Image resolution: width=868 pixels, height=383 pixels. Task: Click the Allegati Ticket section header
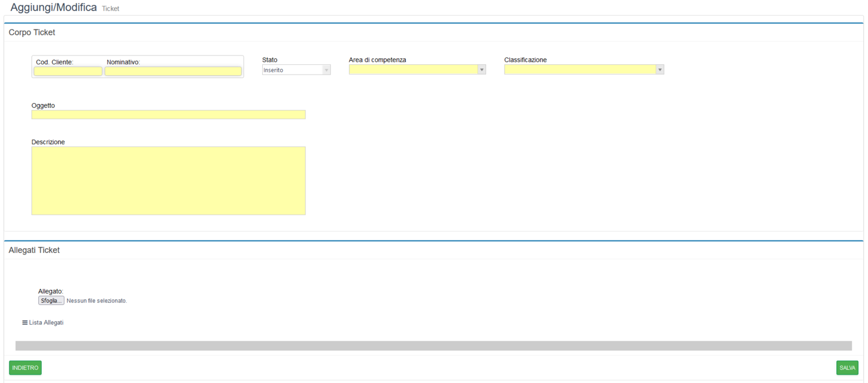34,250
